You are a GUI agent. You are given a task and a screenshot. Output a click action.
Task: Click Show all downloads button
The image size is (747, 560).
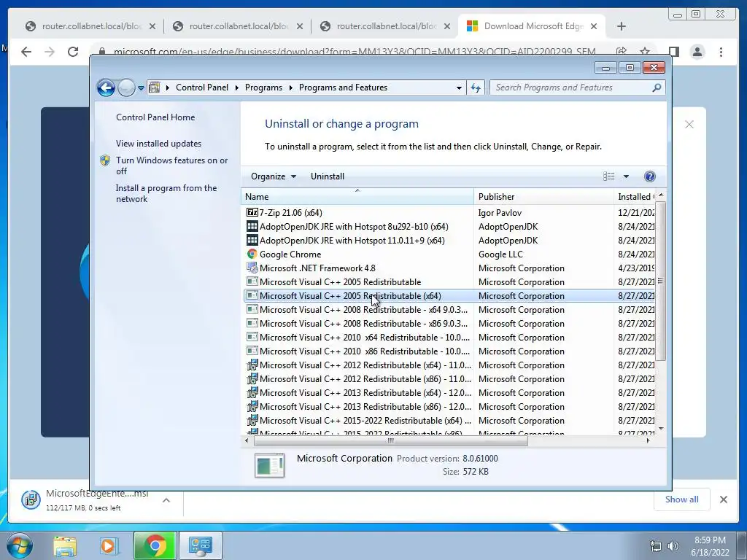682,499
